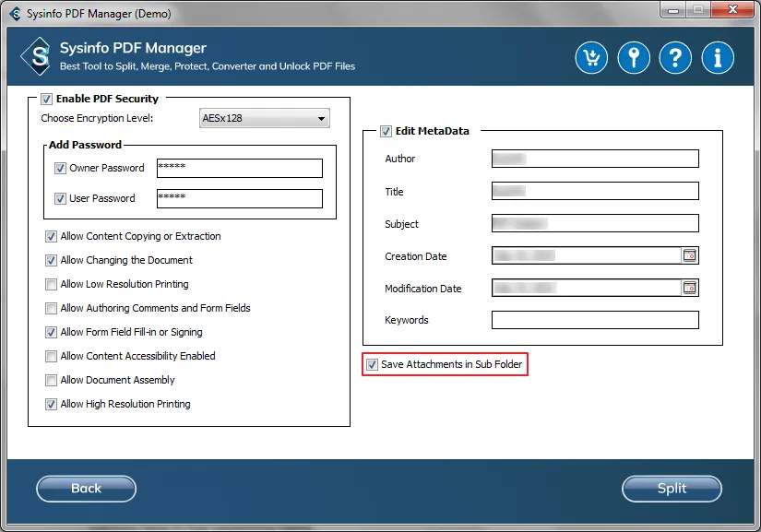Viewport: 761px width, 532px height.
Task: Click the question mark help icon
Action: point(676,58)
